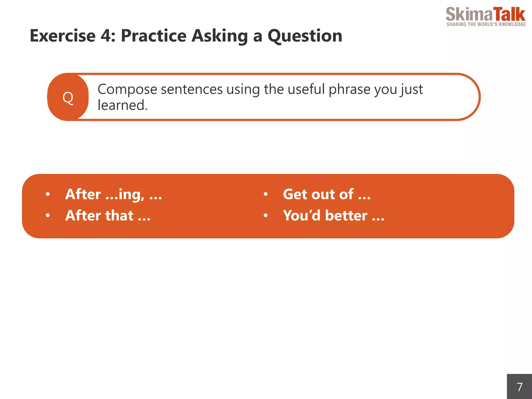Click the word 'Compose' in the instruction
This screenshot has height=399, width=532.
point(127,89)
